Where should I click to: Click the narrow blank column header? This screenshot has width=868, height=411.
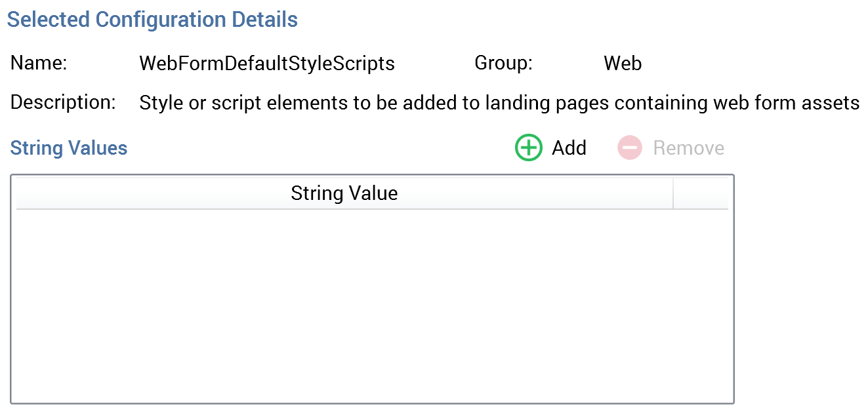(700, 193)
